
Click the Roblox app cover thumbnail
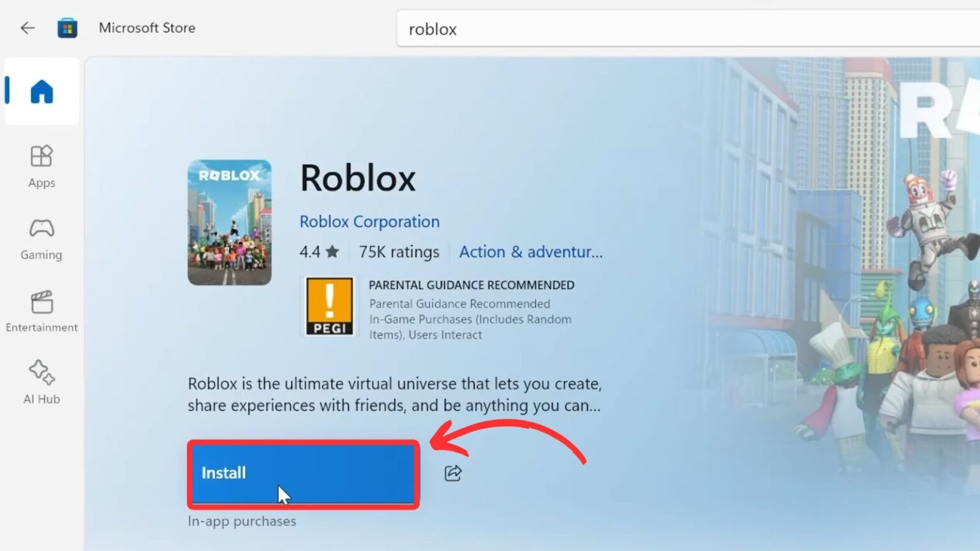[x=229, y=222]
